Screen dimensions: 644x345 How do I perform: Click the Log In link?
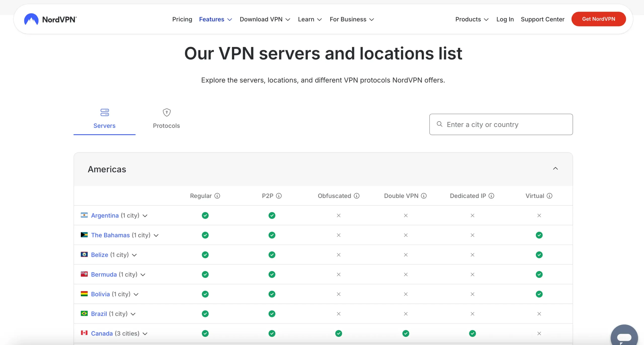tap(505, 19)
